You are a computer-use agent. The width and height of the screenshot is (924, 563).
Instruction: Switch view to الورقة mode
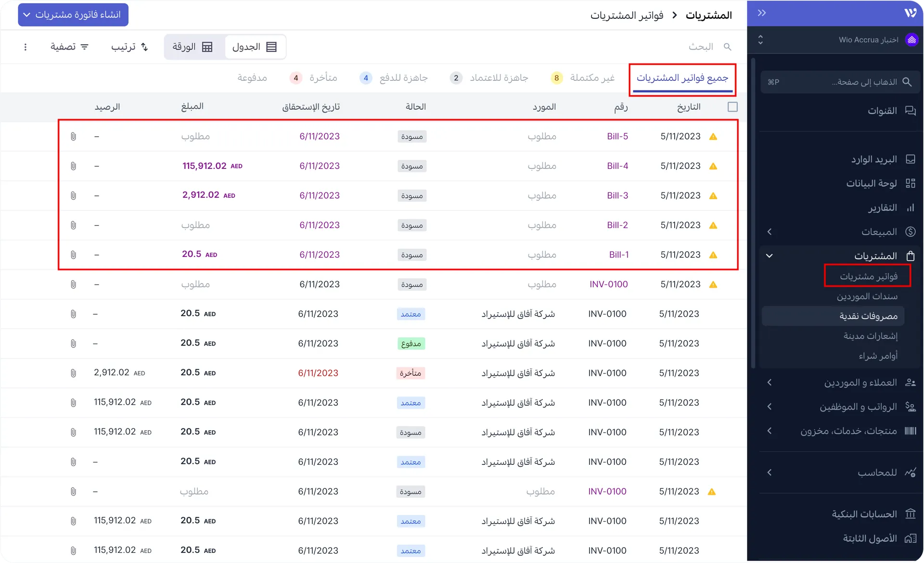[193, 47]
